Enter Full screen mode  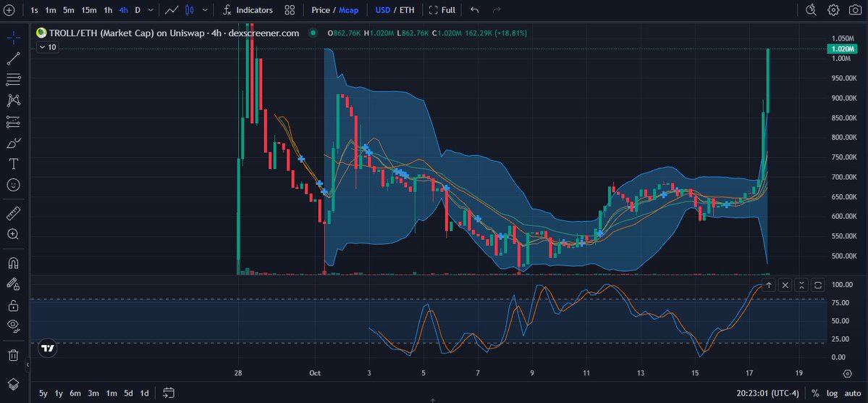[x=442, y=10]
